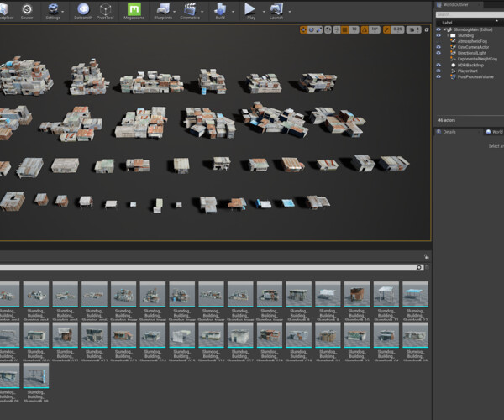Hide the CineCameraActor
This screenshot has height=420, width=504.
click(438, 47)
